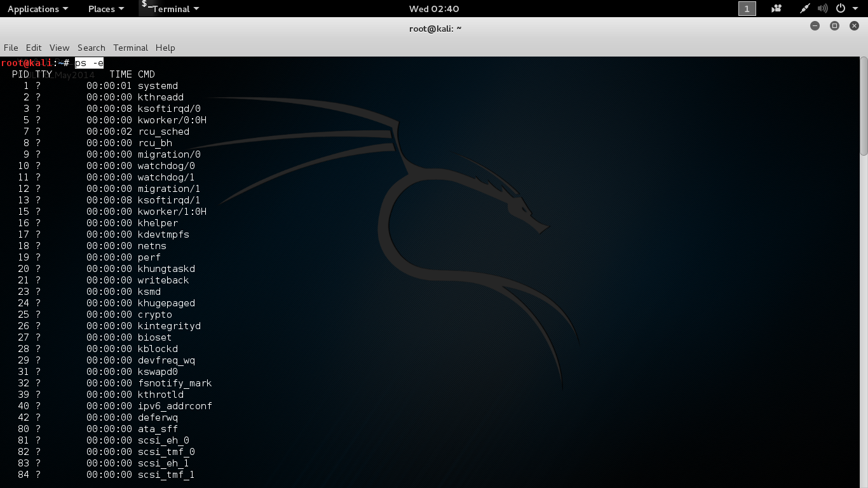Click the 'kdevtmpfs' process name
The width and height of the screenshot is (868, 488).
click(163, 234)
